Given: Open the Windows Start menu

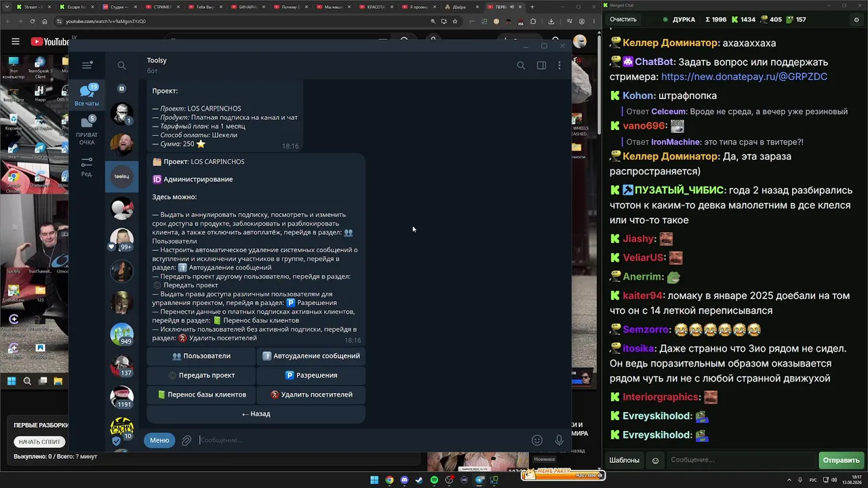Looking at the screenshot, I should coord(374,481).
